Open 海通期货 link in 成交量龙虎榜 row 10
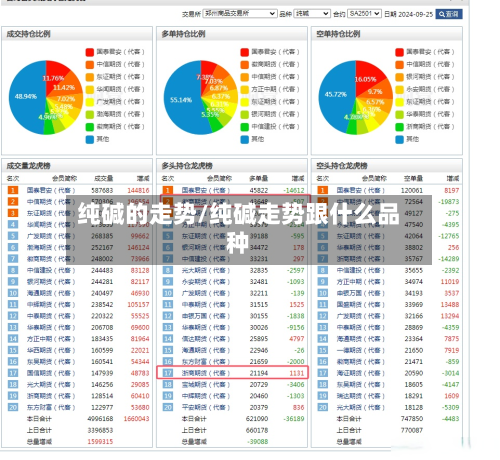This screenshot has height=460, width=500. [51, 293]
